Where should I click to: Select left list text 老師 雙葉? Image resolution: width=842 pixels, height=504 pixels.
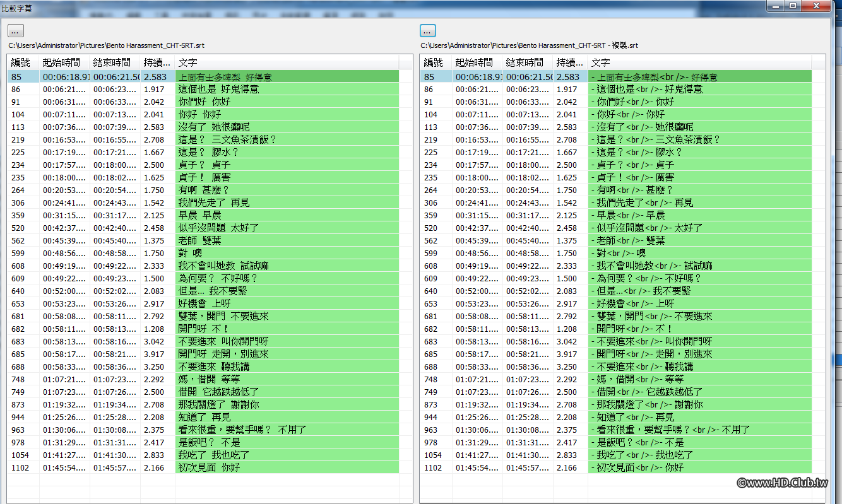(199, 240)
